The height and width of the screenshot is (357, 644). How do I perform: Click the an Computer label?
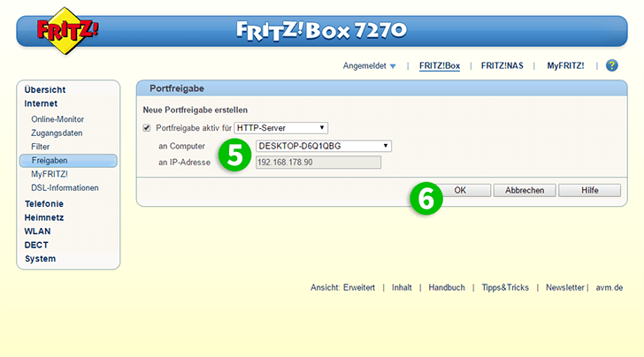181,146
